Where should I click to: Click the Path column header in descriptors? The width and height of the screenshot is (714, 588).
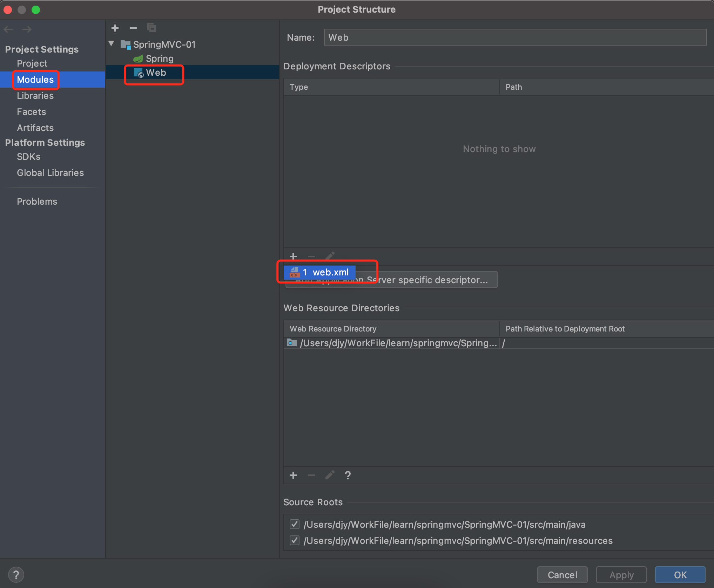click(607, 87)
